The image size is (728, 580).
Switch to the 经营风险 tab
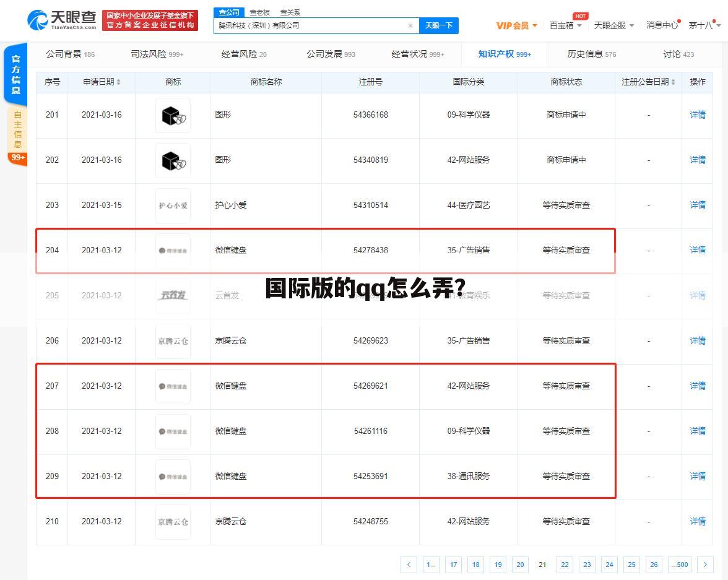point(244,54)
